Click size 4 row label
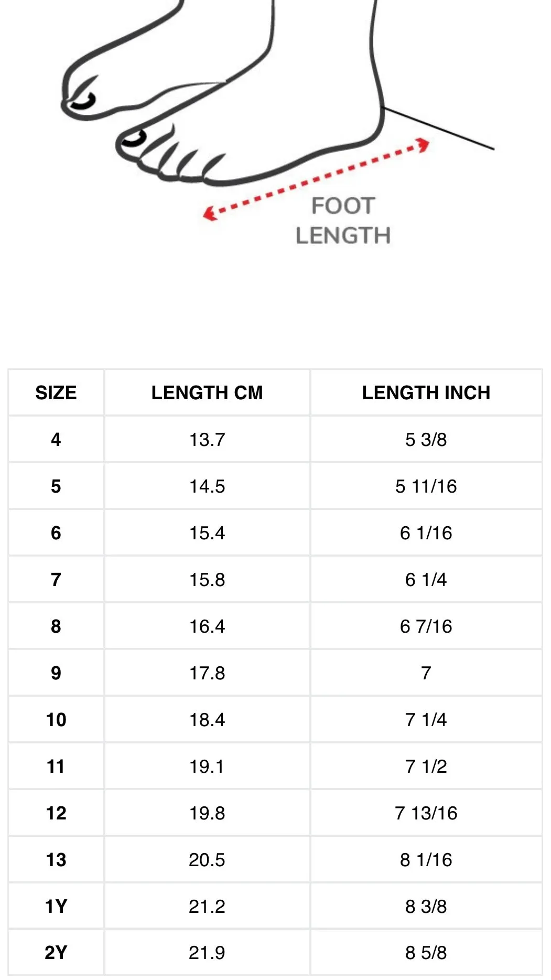Screen dimensions: 551x980 (56, 439)
